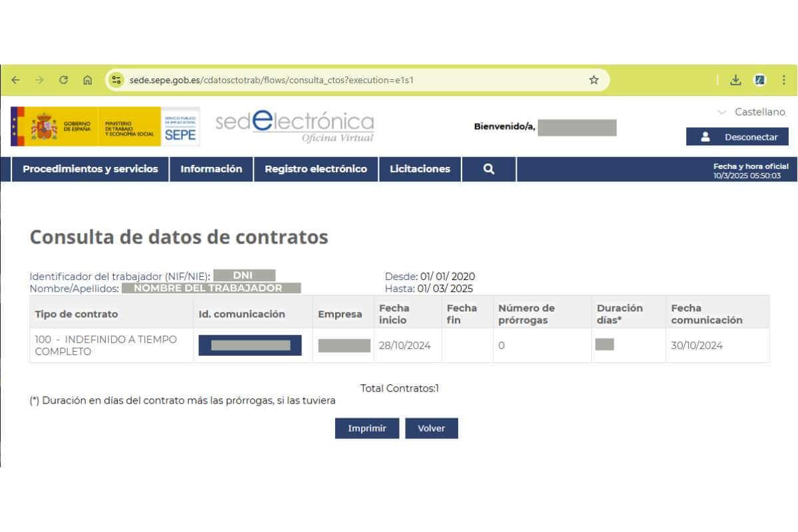Click the URL address bar field
The width and height of the screenshot is (798, 532).
(x=352, y=80)
